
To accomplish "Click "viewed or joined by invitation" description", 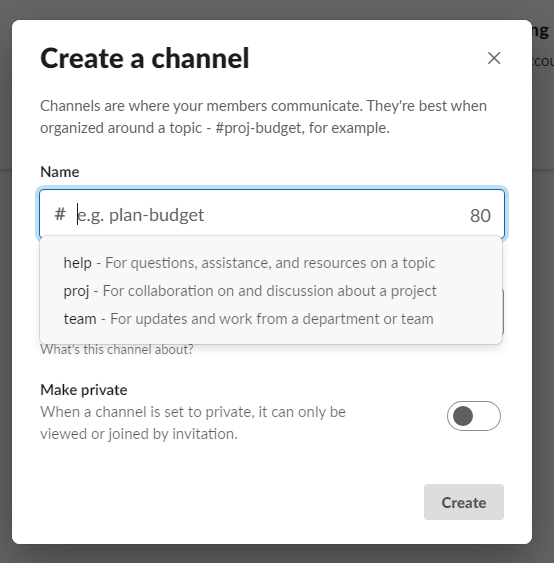I will pos(139,434).
